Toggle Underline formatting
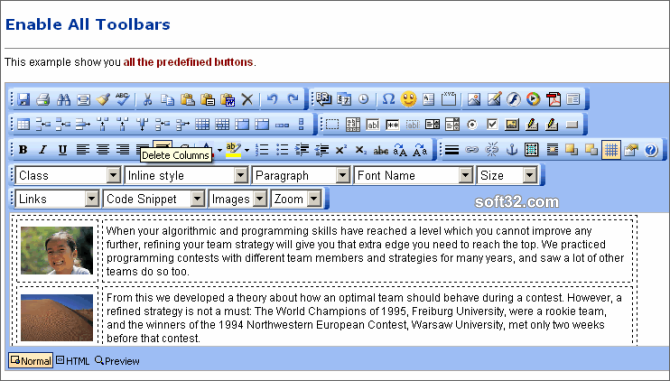The image size is (670, 381). click(63, 149)
